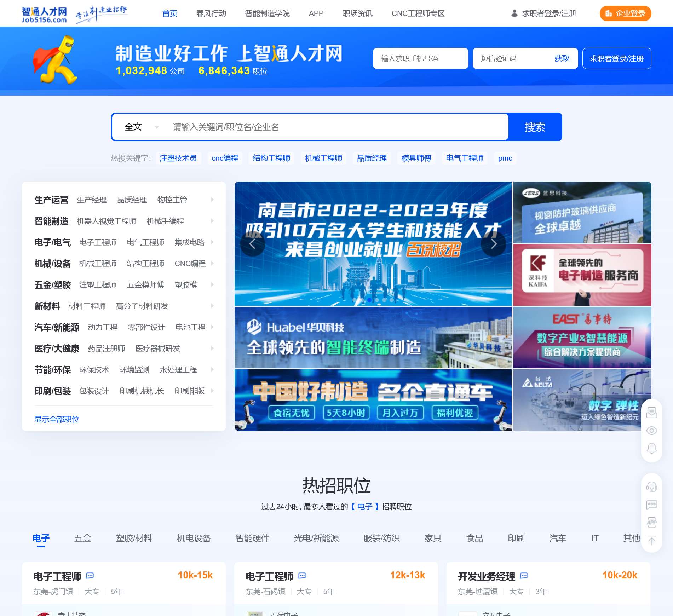Open the Huabel 华贝科技 banner
Screen dimensions: 673x616
point(373,338)
